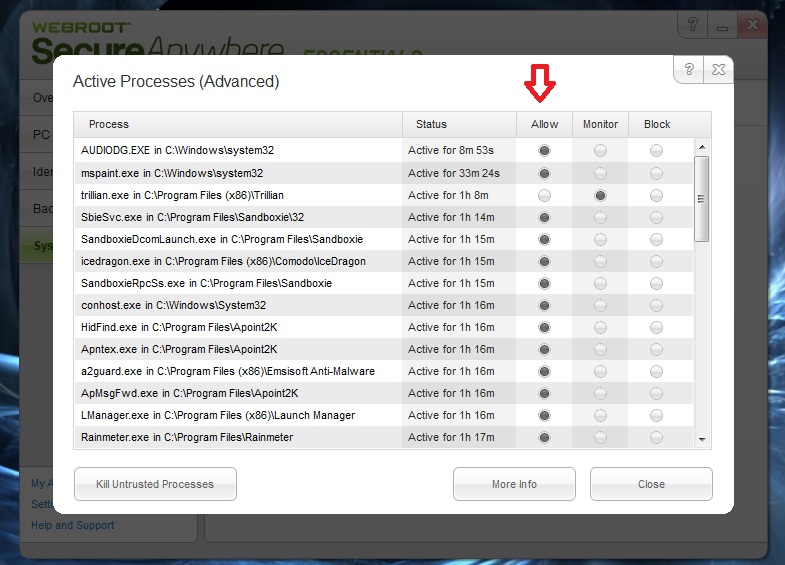Select SbieSvc.exe process row

[383, 217]
